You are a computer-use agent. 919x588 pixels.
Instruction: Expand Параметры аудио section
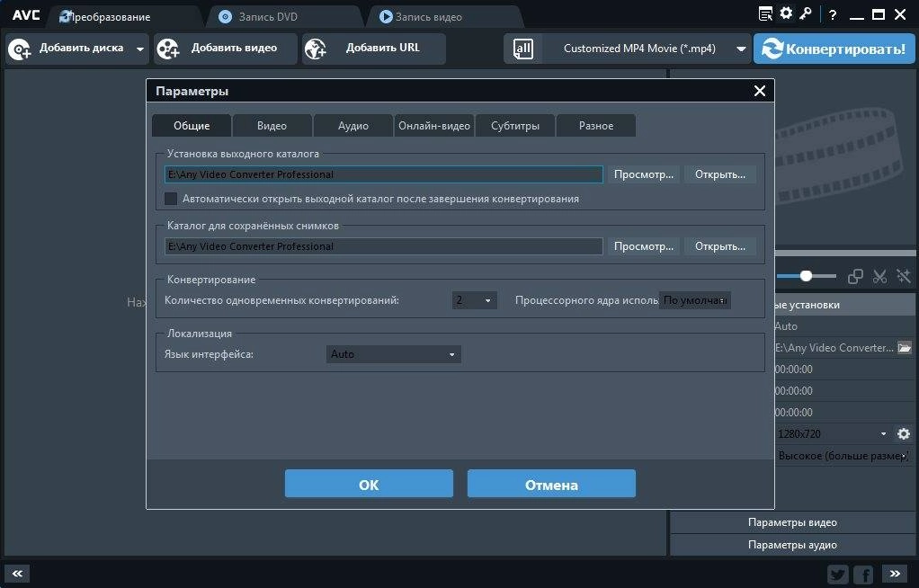(792, 545)
